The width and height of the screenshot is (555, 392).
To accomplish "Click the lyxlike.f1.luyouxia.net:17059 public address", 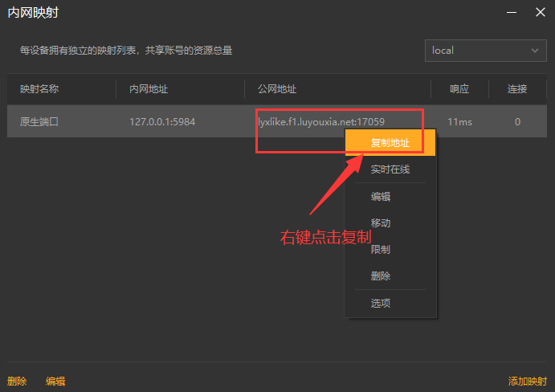I will 321,122.
